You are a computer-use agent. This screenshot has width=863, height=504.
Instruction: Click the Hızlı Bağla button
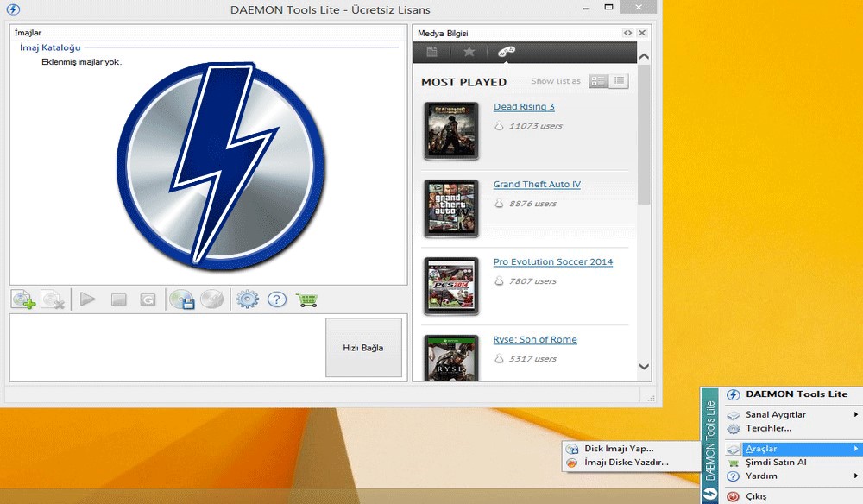363,347
